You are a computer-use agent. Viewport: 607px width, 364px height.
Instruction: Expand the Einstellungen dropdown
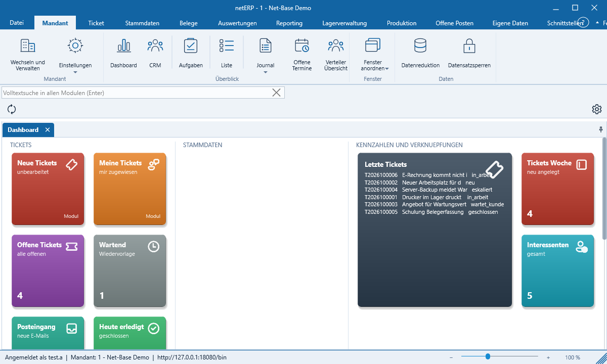pyautogui.click(x=75, y=72)
